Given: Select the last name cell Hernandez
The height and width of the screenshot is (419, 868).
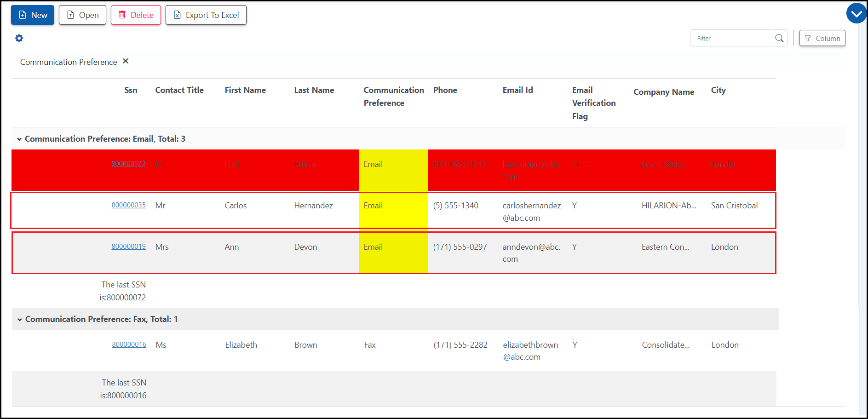Looking at the screenshot, I should click(313, 206).
